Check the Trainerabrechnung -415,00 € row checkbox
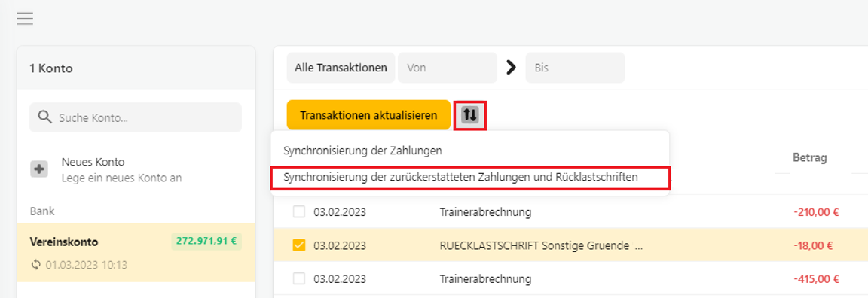Screen dimensions: 868x298 pyautogui.click(x=299, y=278)
